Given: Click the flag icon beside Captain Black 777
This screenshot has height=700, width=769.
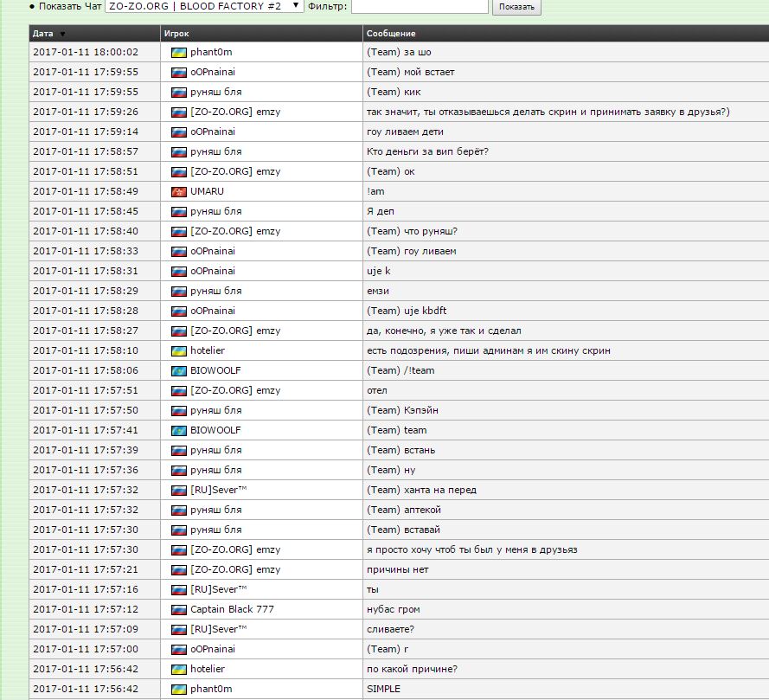Looking at the screenshot, I should (x=179, y=609).
